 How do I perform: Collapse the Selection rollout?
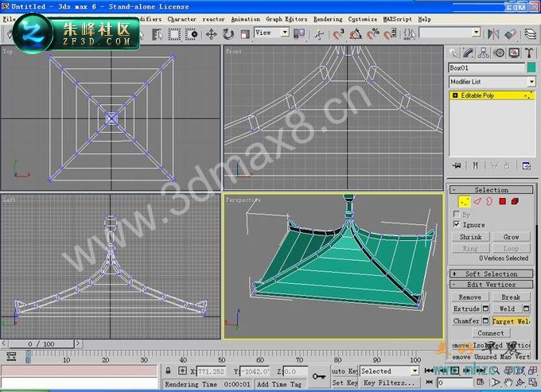click(x=491, y=189)
